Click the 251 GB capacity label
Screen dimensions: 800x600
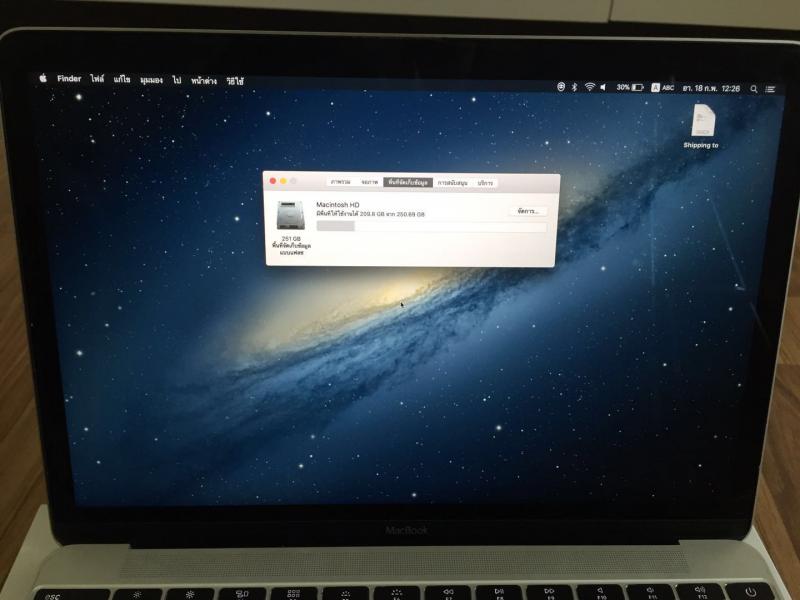[x=291, y=239]
